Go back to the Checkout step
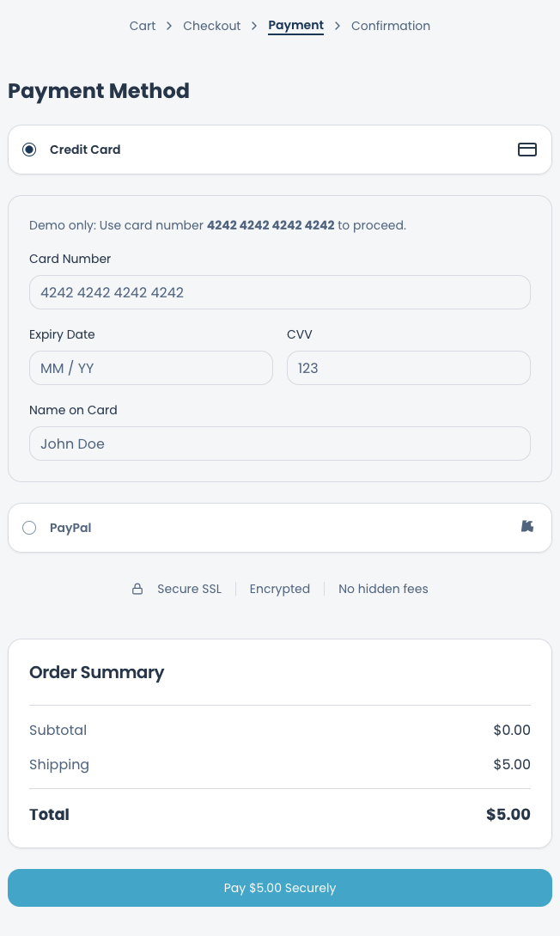Screen dimensions: 560x936 pos(211,25)
